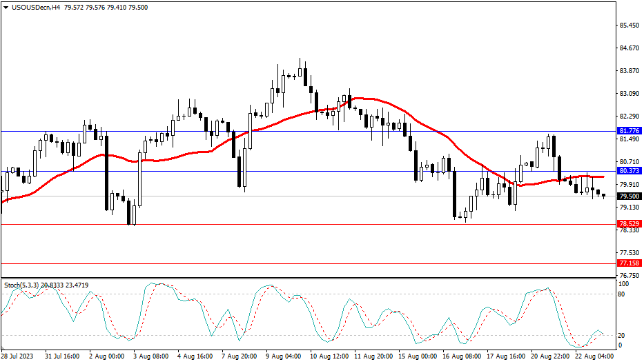Click the Stoch(5,3,3) indicator label
The width and height of the screenshot is (644, 364).
point(25,285)
